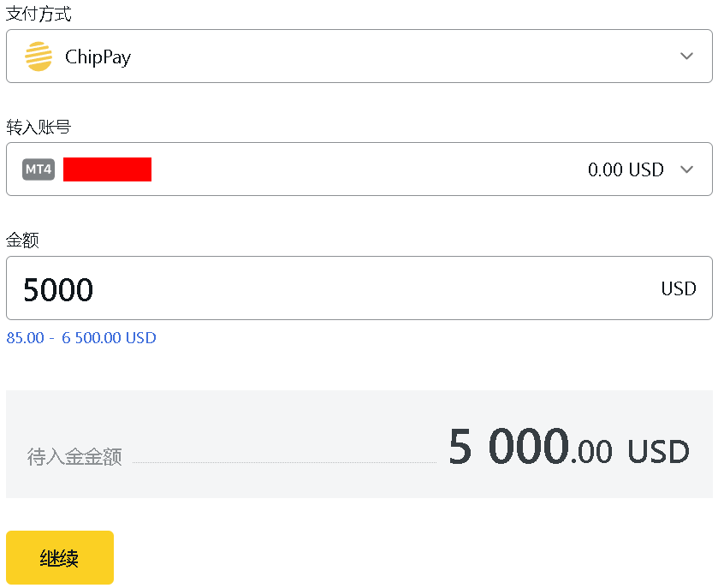The image size is (718, 588).
Task: Click the ChipPay text in payment selector
Action: click(98, 57)
